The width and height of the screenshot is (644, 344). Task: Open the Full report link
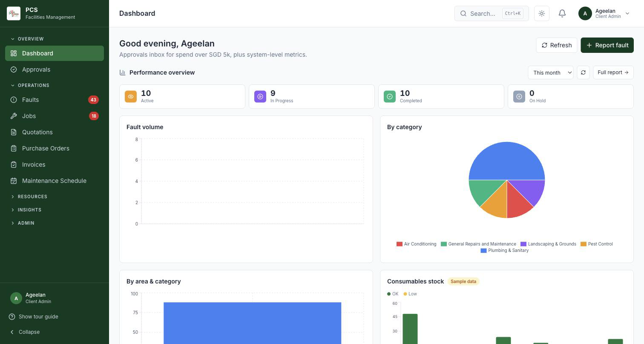pyautogui.click(x=613, y=72)
